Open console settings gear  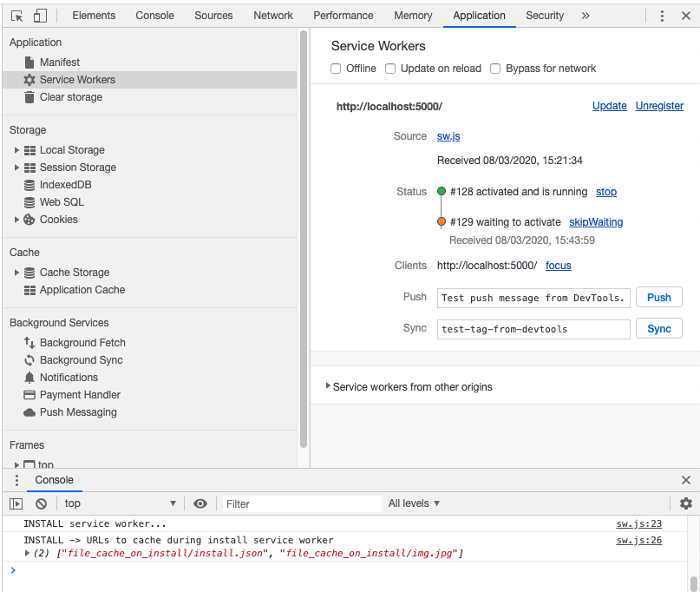[x=685, y=503]
